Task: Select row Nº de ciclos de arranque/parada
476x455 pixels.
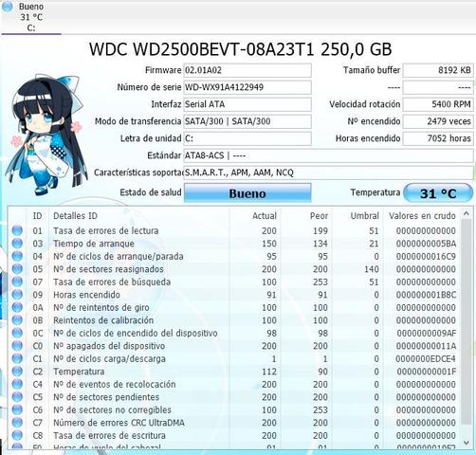Action: [x=234, y=256]
